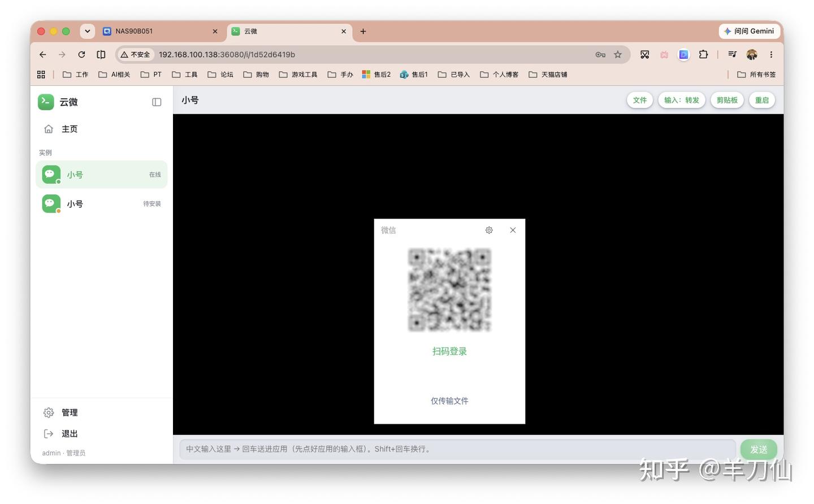
Task: Bookmark this page with the star icon
Action: pyautogui.click(x=618, y=55)
